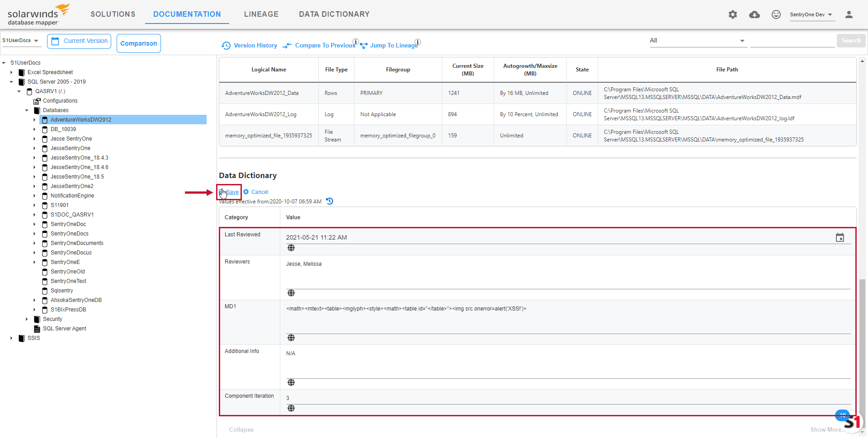868x438 pixels.
Task: Click the Collapse link at bottom
Action: 241,430
